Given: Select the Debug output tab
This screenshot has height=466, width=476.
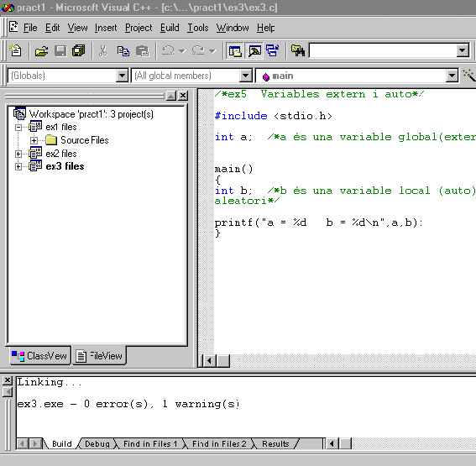Looking at the screenshot, I should [x=97, y=443].
